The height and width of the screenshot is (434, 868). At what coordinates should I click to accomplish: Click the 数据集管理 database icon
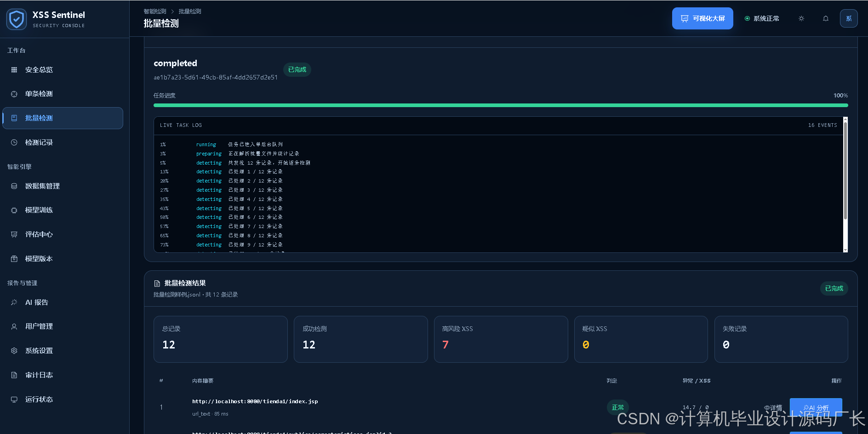[14, 186]
